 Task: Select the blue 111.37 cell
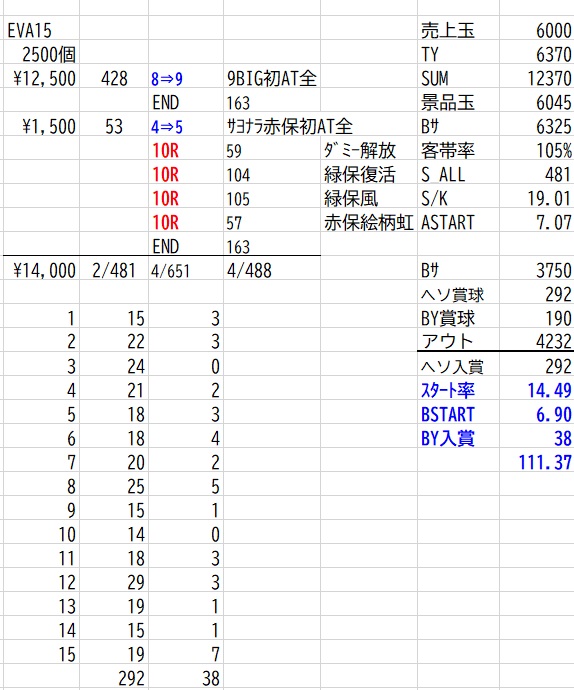[x=545, y=462]
